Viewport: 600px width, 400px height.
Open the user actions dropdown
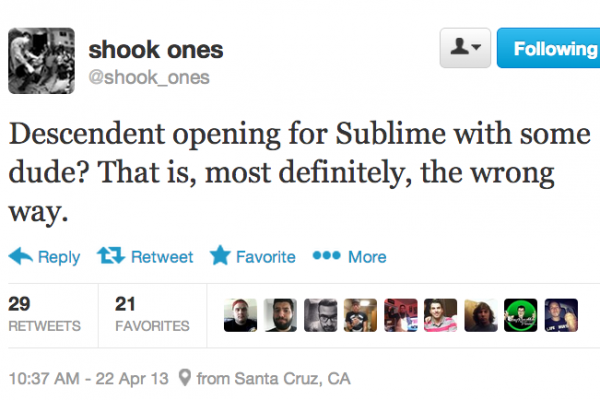pyautogui.click(x=466, y=48)
